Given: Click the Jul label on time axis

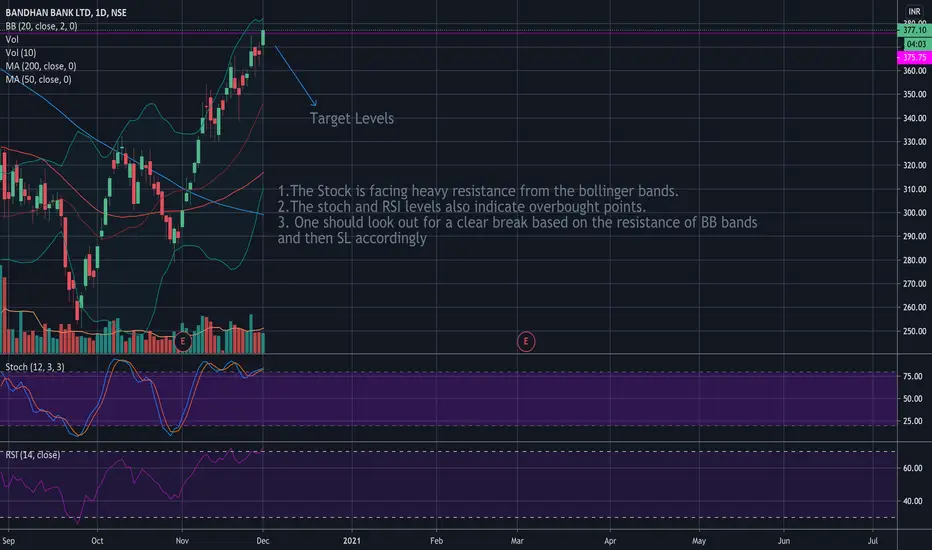Looking at the screenshot, I should (x=873, y=540).
